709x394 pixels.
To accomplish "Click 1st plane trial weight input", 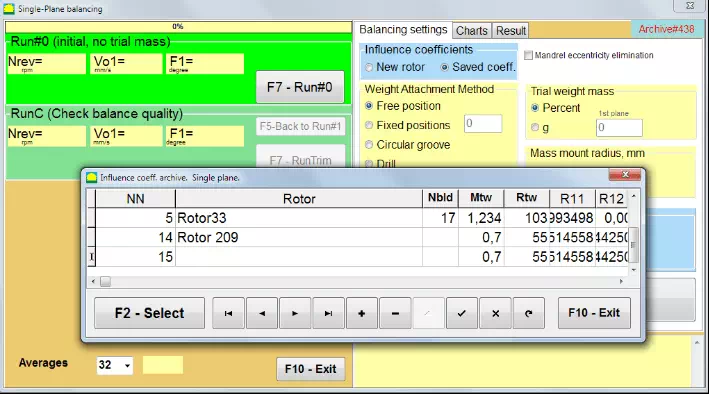I will 619,128.
